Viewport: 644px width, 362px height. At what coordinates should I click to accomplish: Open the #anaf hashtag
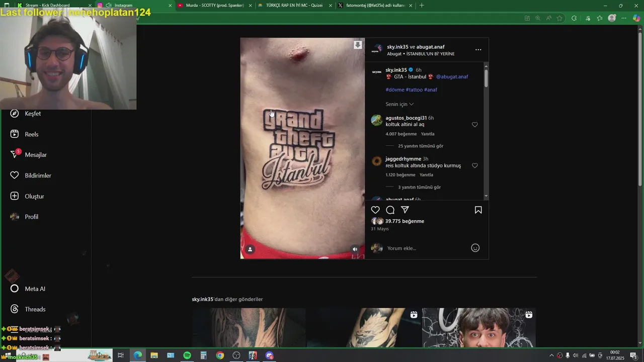431,89
